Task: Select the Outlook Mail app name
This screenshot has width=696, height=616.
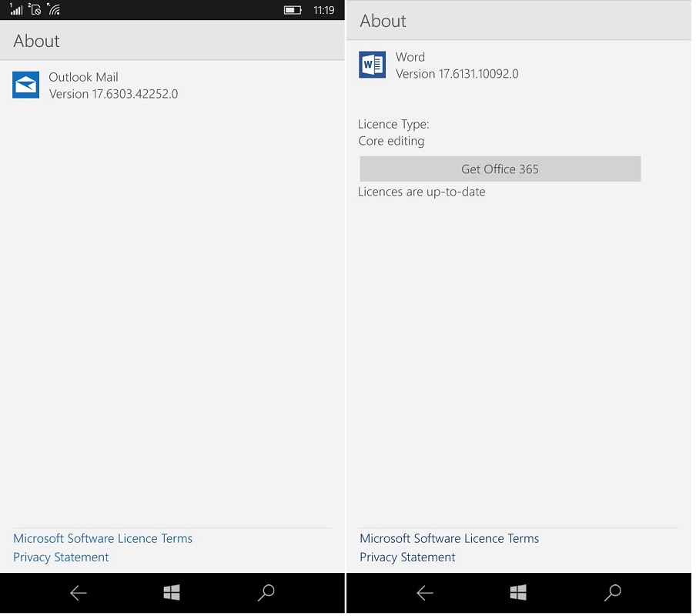Action: point(83,77)
